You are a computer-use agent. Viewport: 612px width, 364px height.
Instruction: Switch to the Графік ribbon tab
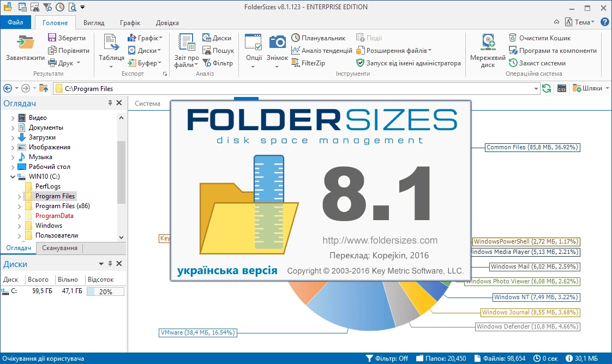(130, 22)
